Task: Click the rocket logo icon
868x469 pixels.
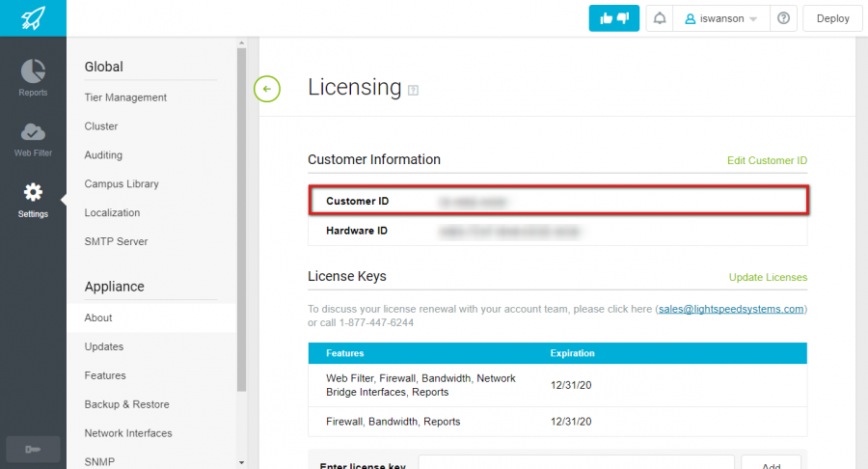Action: coord(33,18)
